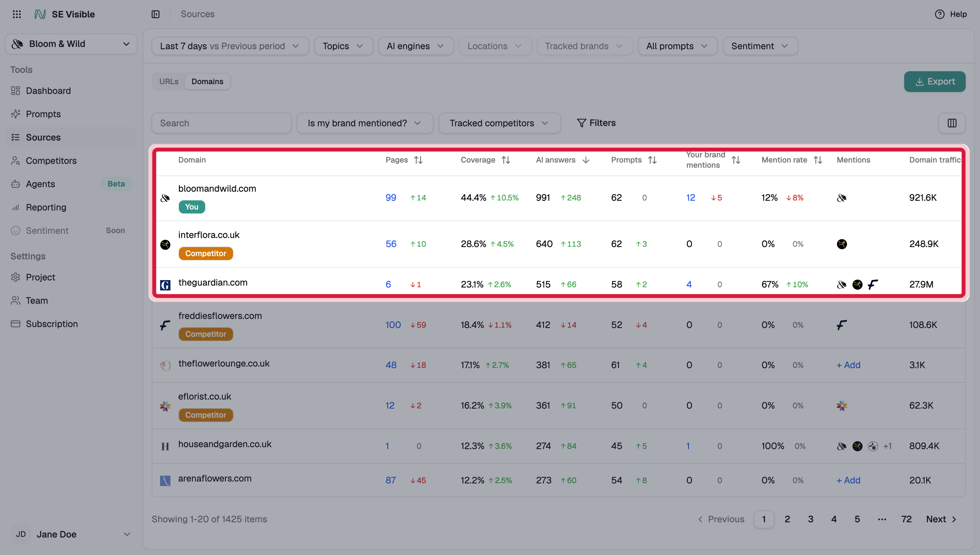Go to last page 72
This screenshot has width=980, height=555.
[x=906, y=519]
